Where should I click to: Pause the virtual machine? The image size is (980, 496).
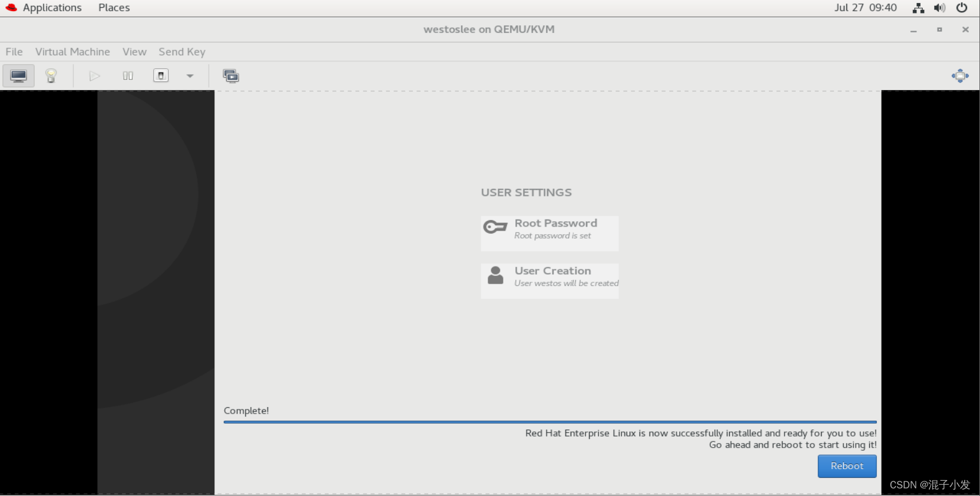pyautogui.click(x=128, y=76)
